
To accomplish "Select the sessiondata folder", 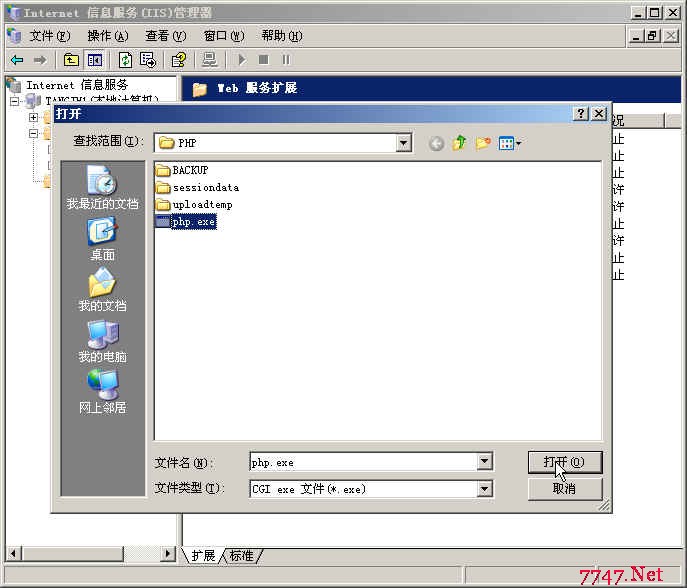I will tap(198, 188).
